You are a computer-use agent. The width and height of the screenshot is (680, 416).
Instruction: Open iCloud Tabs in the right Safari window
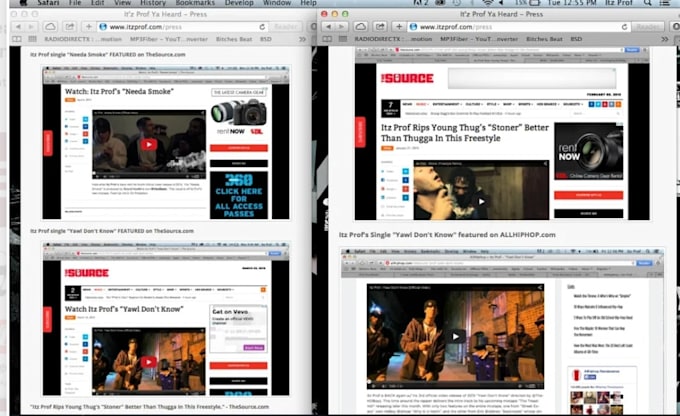[360, 27]
